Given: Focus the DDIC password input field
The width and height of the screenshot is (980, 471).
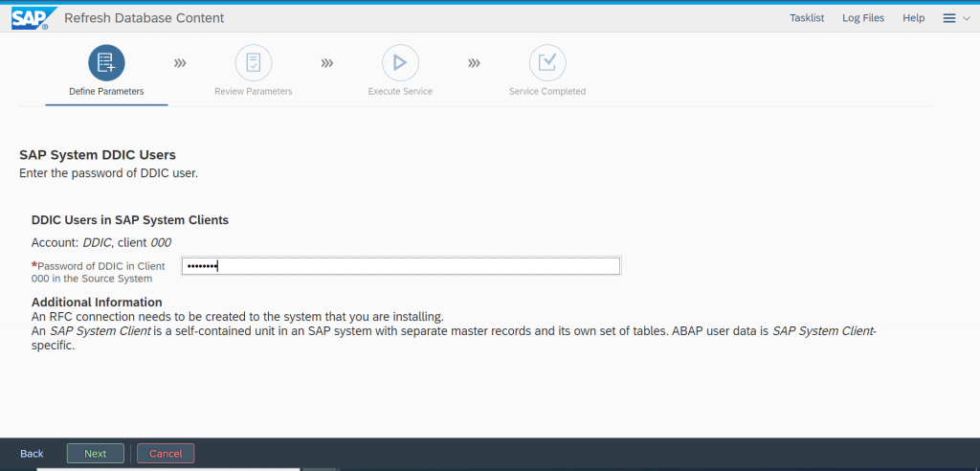Looking at the screenshot, I should pyautogui.click(x=401, y=266).
